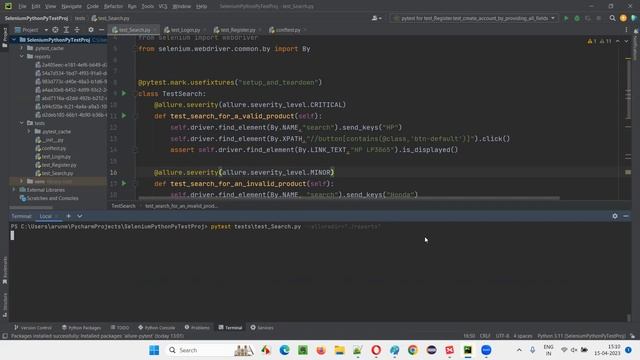Click the inspection warnings indicator
This screenshot has width=640, height=360.
(x=599, y=41)
